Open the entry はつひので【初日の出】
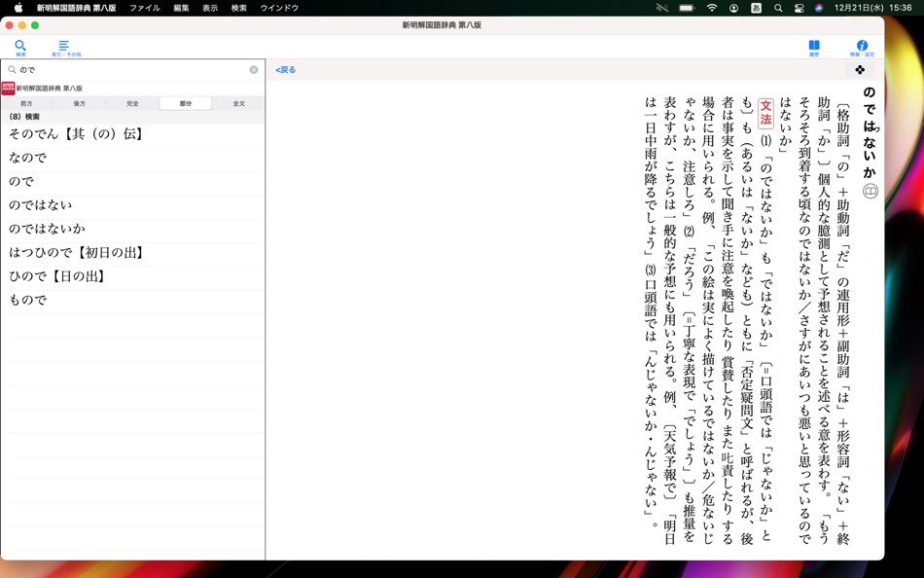This screenshot has width=924, height=578. click(x=132, y=252)
